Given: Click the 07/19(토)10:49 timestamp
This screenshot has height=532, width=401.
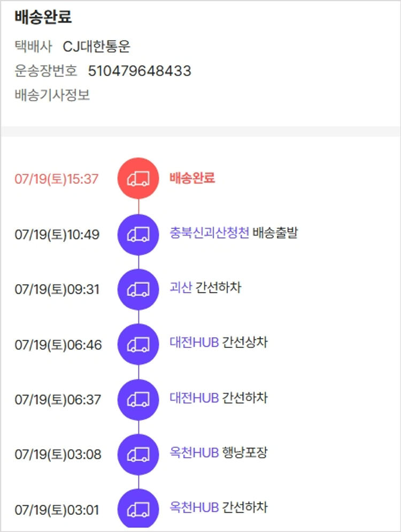Looking at the screenshot, I should [x=57, y=234].
